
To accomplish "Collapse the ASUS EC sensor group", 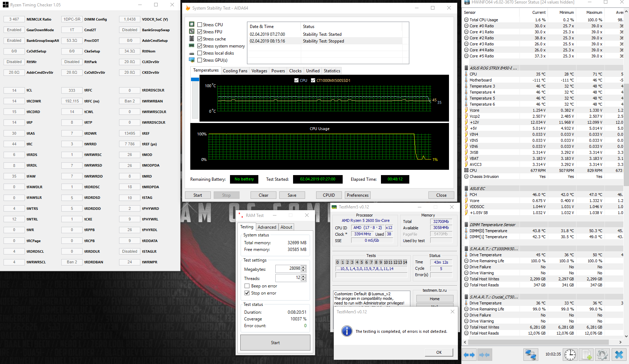I will (466, 189).
